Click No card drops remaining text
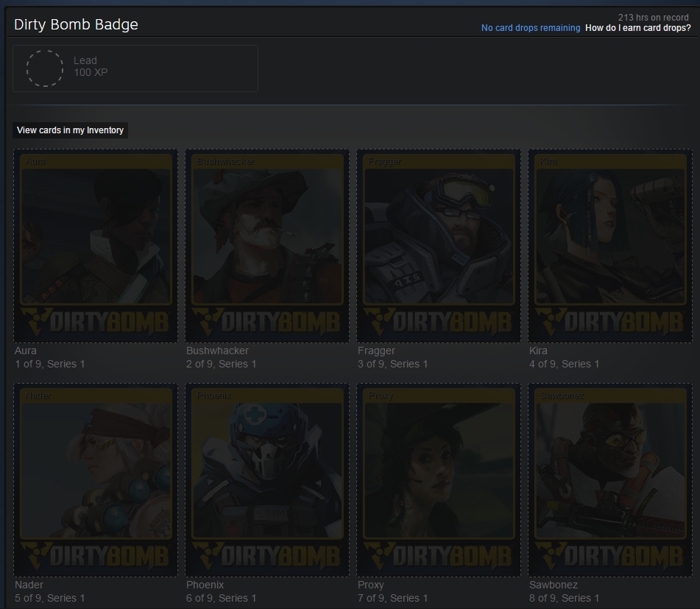The width and height of the screenshot is (700, 609). [x=530, y=28]
